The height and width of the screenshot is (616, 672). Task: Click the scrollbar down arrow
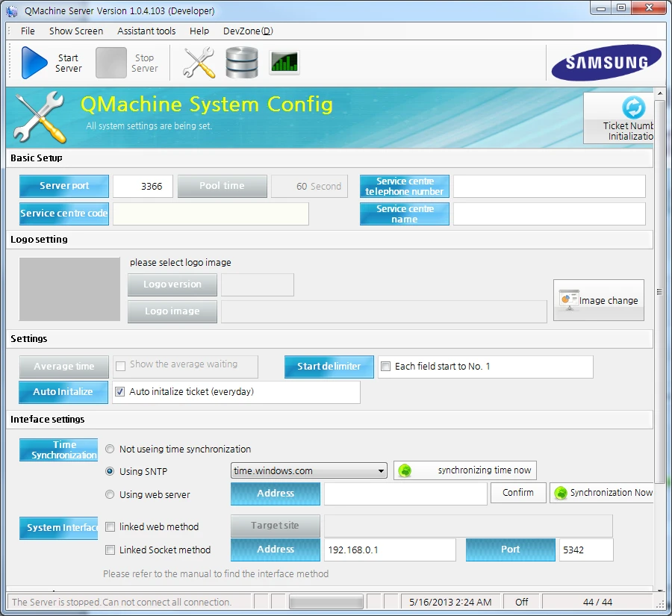(x=660, y=590)
